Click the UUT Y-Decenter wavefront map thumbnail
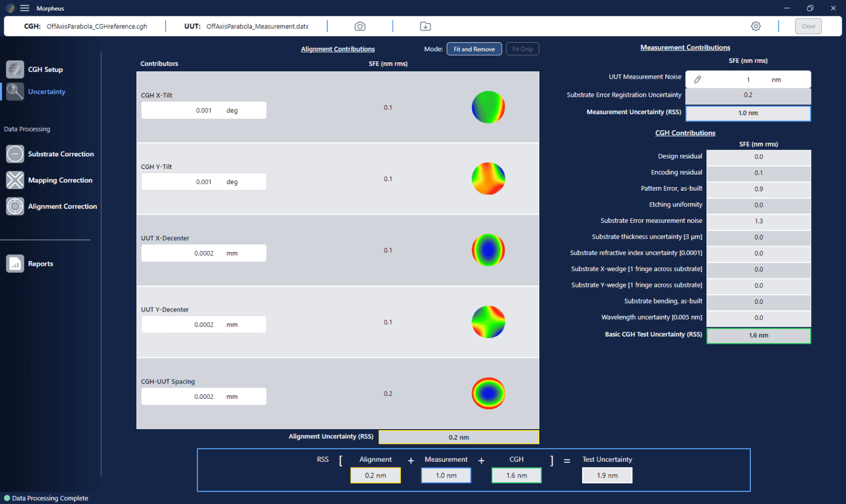 (x=488, y=322)
